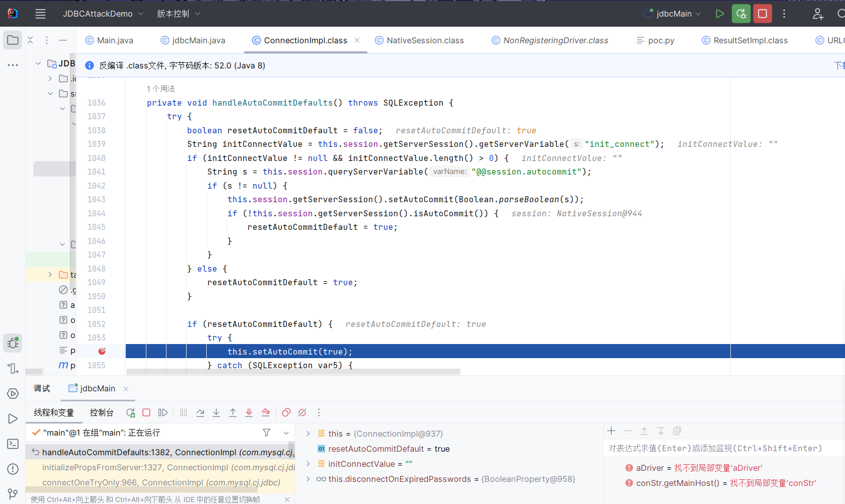Image resolution: width=845 pixels, height=504 pixels.
Task: Click Step Out in debugger toolbar
Action: 233,412
